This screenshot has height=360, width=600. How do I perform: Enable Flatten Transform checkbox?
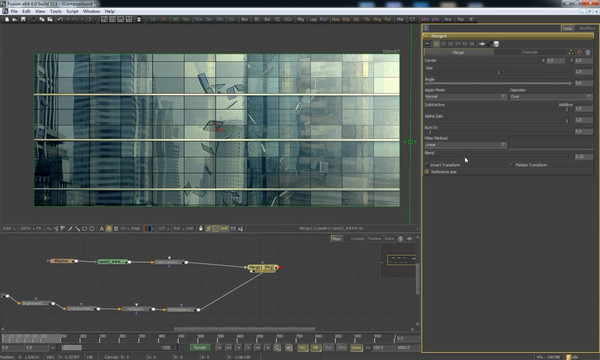click(x=512, y=165)
